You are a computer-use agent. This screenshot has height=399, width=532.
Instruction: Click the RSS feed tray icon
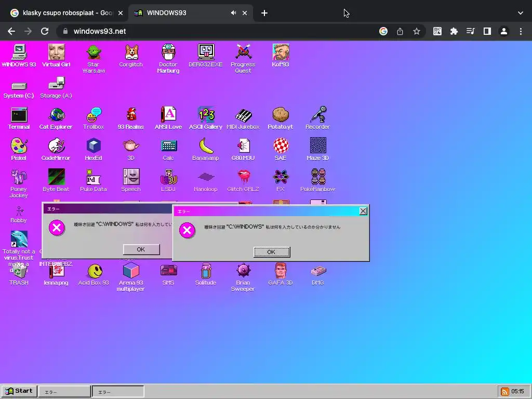(504, 392)
